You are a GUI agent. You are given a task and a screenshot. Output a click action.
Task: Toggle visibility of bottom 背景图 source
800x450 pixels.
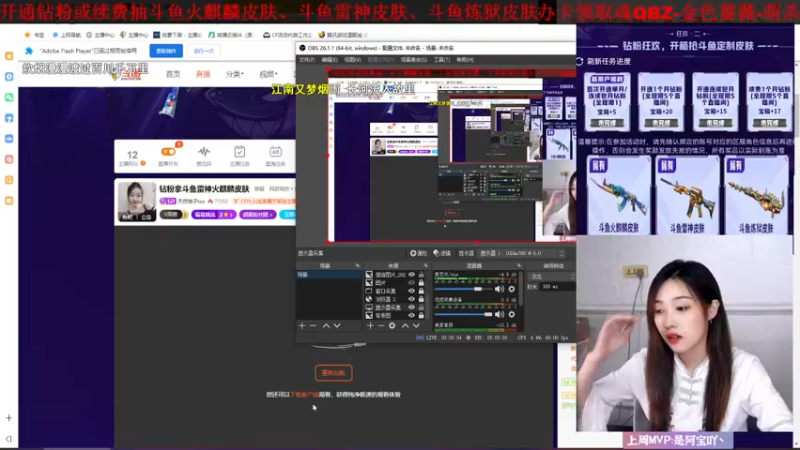coord(412,315)
